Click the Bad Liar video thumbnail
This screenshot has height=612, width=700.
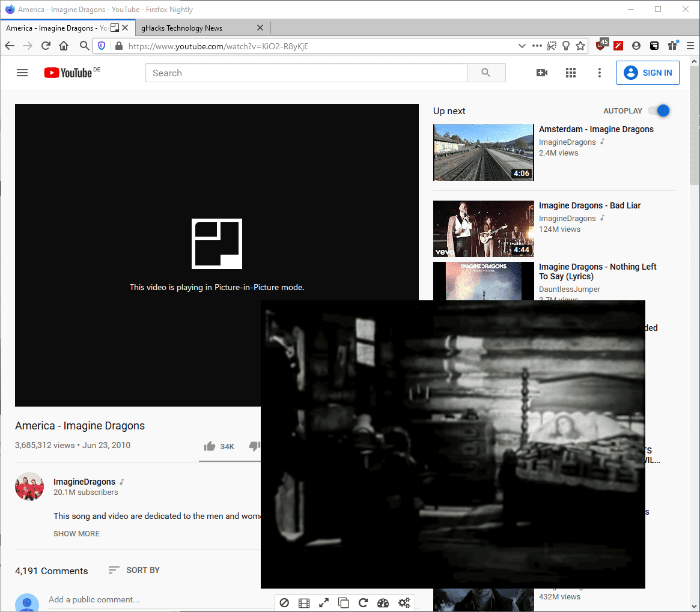click(484, 229)
